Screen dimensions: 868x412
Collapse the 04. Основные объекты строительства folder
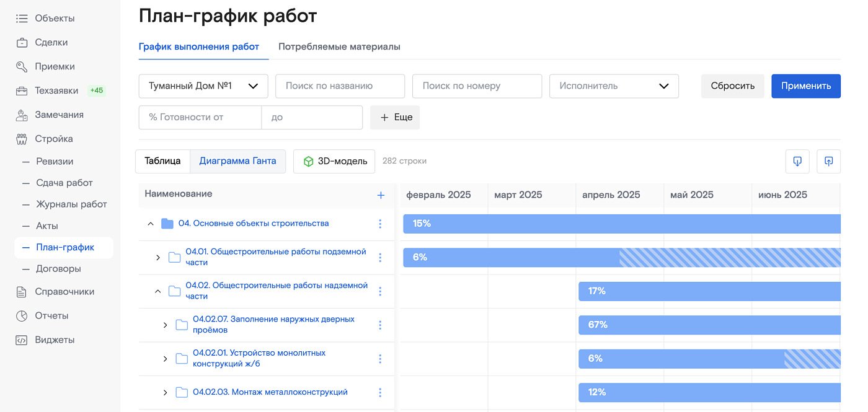click(x=151, y=224)
